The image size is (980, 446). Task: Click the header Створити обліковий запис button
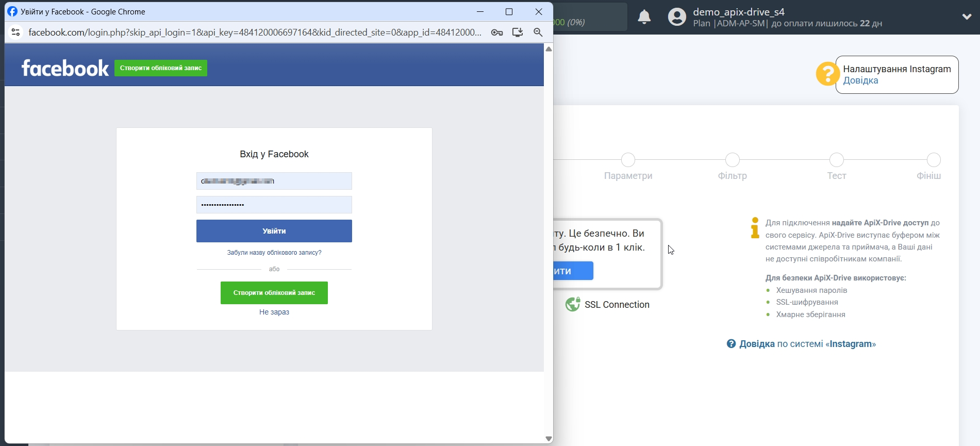161,68
